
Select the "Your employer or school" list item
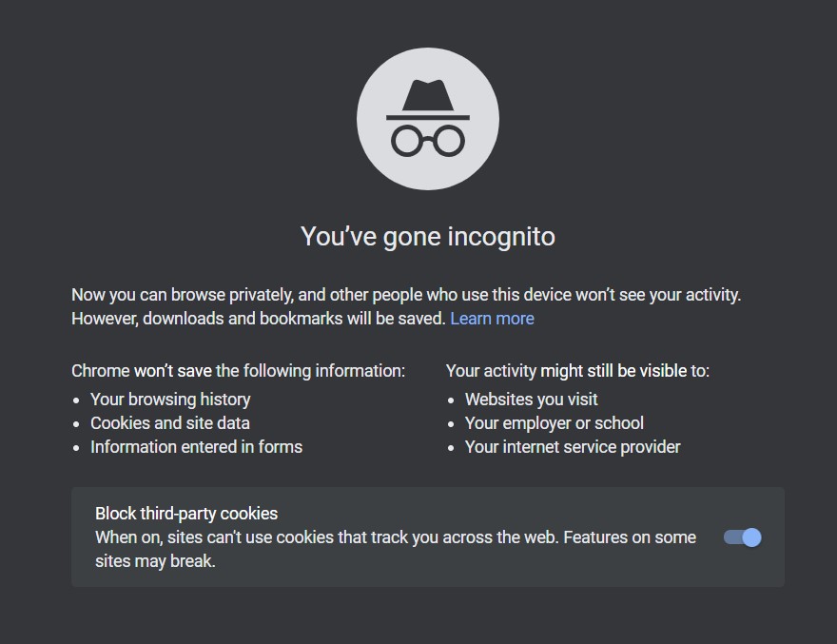[x=554, y=423]
